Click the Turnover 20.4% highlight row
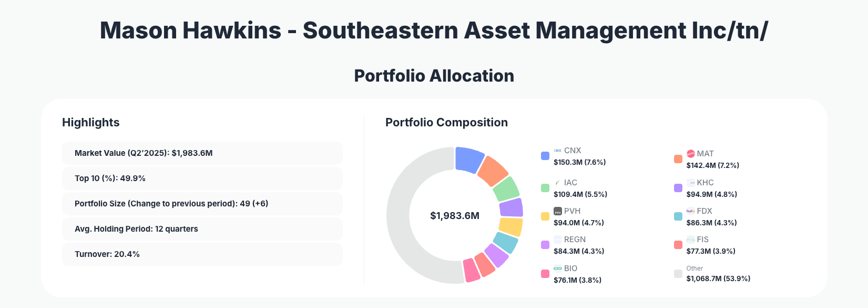 pyautogui.click(x=202, y=254)
